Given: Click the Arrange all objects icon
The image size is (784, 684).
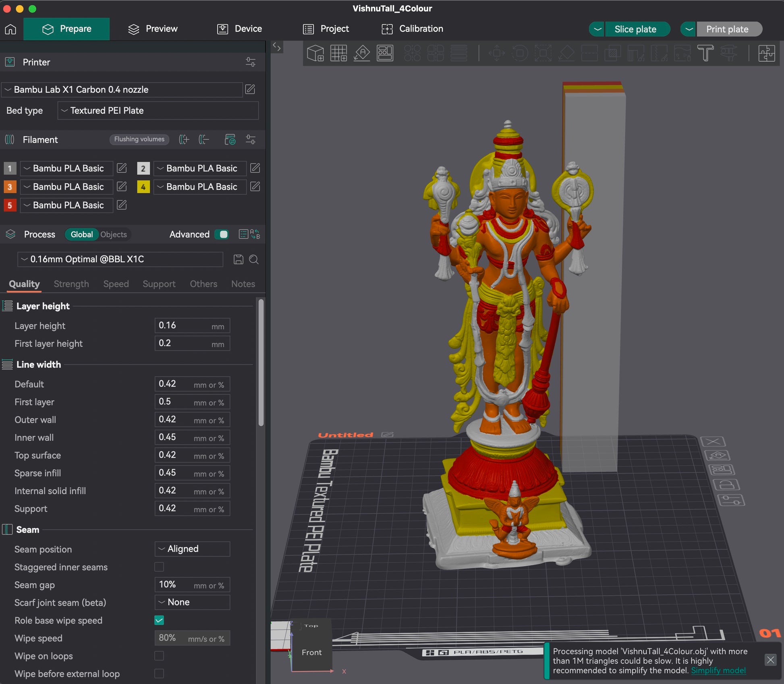Looking at the screenshot, I should [x=385, y=53].
